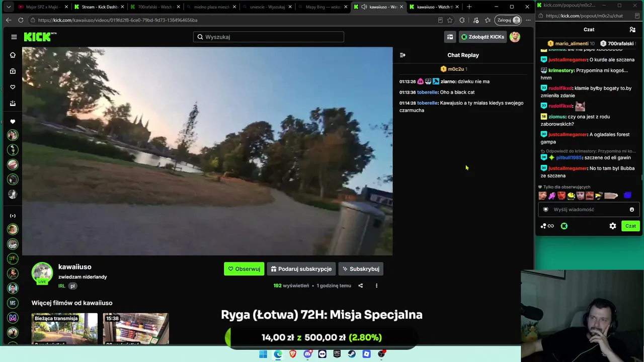644x362 pixels.
Task: Click the Zaloguj profile button
Action: tap(508, 20)
